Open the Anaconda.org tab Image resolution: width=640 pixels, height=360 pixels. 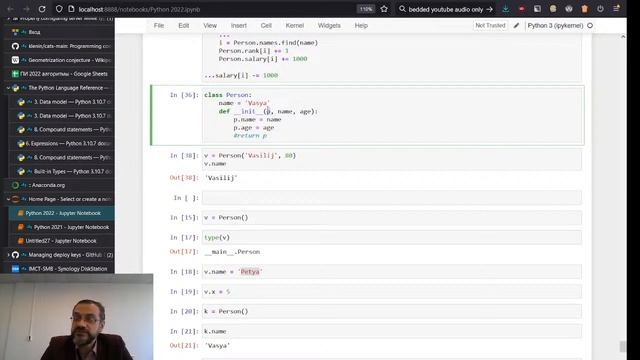click(60, 185)
